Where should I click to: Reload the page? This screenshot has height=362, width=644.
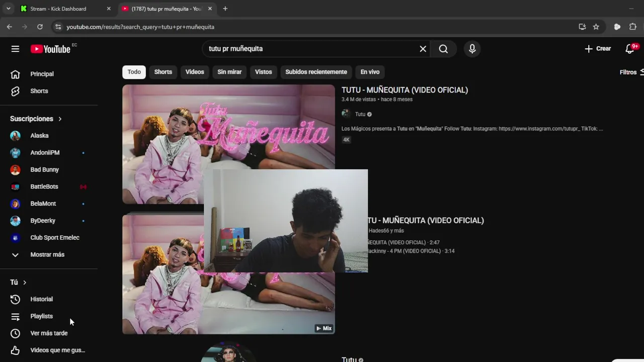coord(40,27)
